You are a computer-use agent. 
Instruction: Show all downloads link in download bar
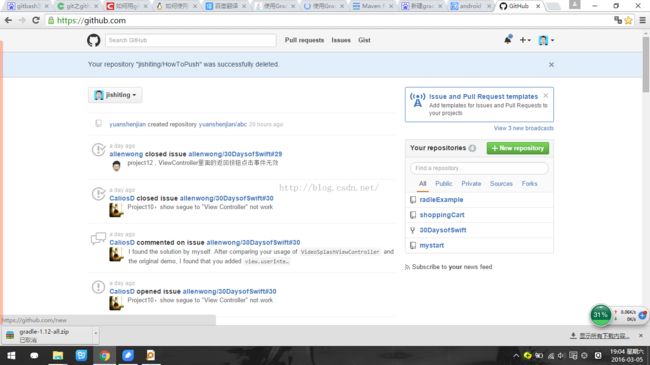600,336
